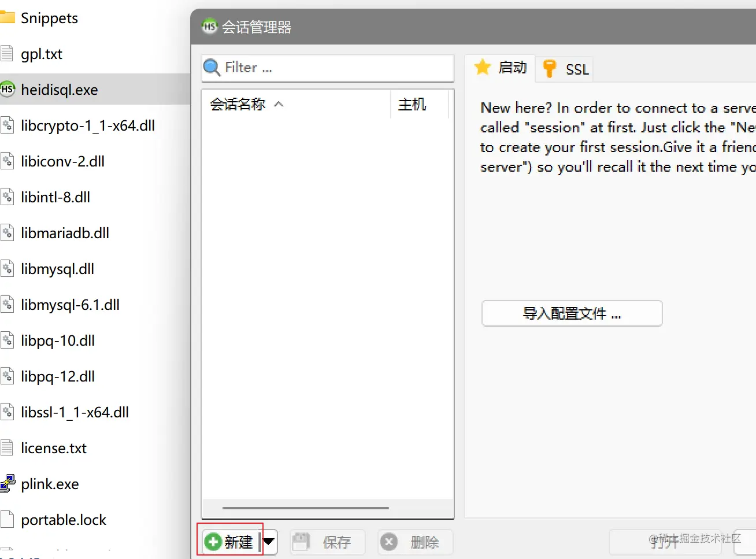Switch to the SSL tab

click(x=565, y=69)
